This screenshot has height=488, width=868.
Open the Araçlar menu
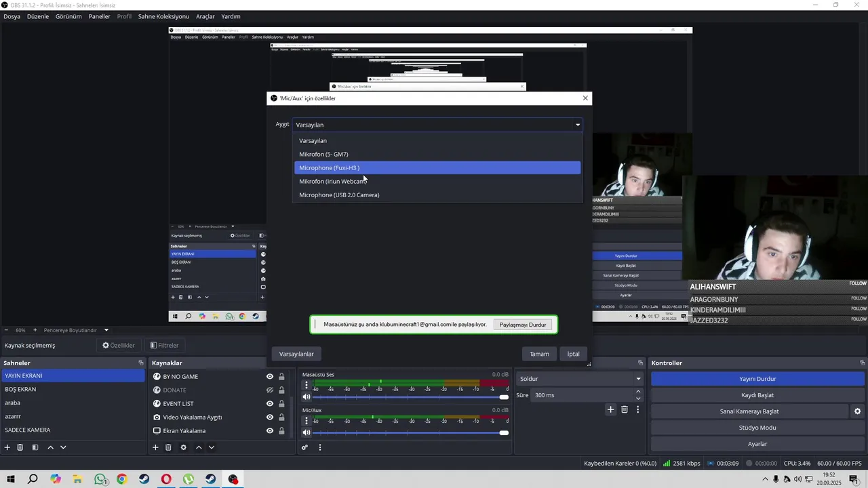[x=205, y=16]
